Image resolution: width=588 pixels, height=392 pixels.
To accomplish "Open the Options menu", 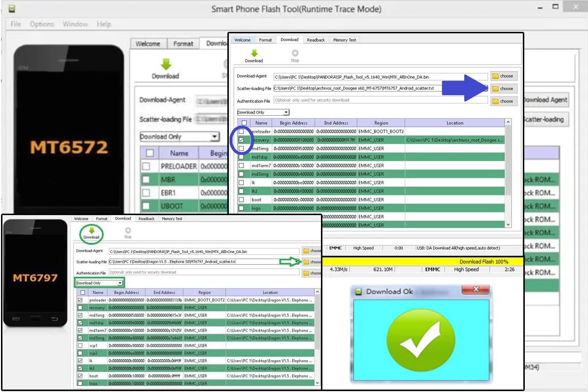I will coord(42,24).
